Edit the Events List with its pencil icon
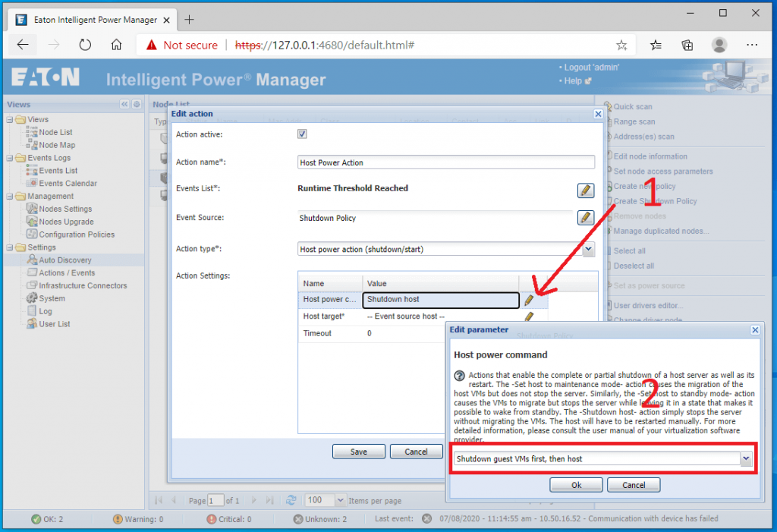This screenshot has width=777, height=532. point(586,190)
